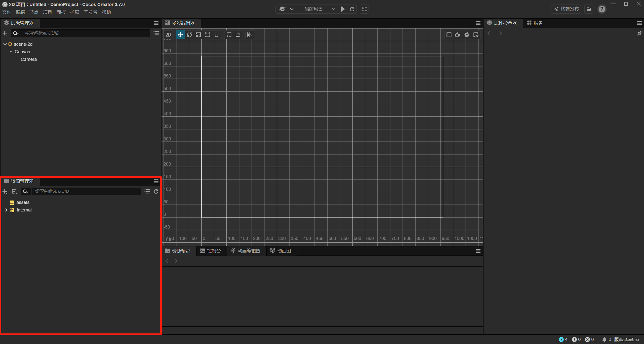Toggle the inspector pin icon
The height and width of the screenshot is (344, 644).
(639, 33)
